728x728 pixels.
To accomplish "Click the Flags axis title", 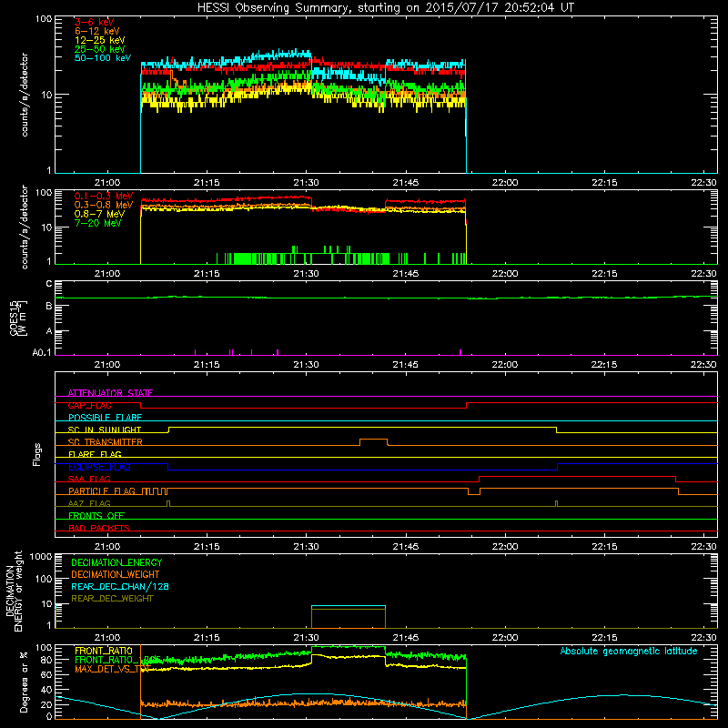I will coord(37,454).
